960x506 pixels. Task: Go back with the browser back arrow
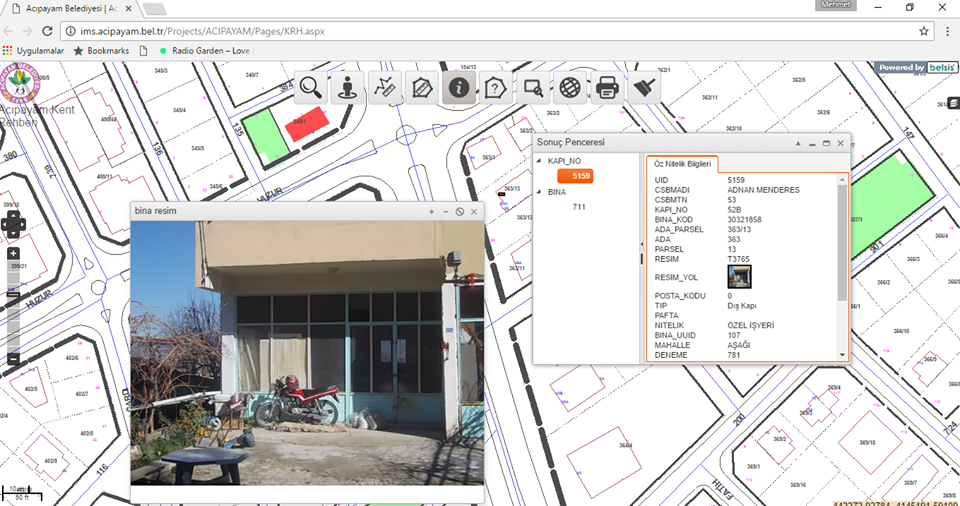coord(9,31)
